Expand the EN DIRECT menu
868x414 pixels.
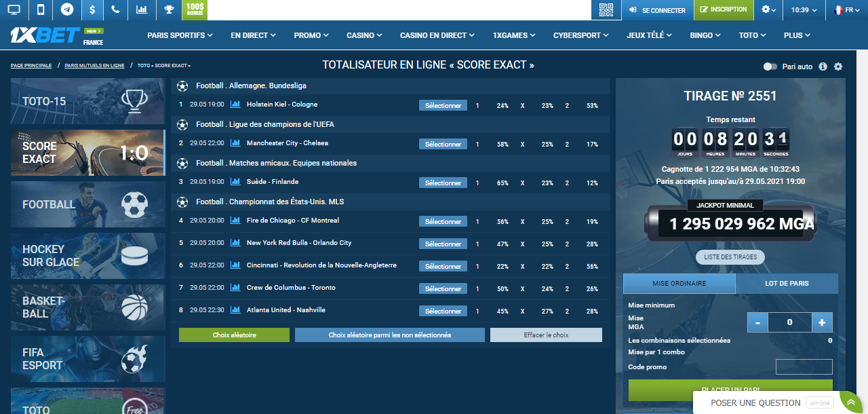point(254,35)
